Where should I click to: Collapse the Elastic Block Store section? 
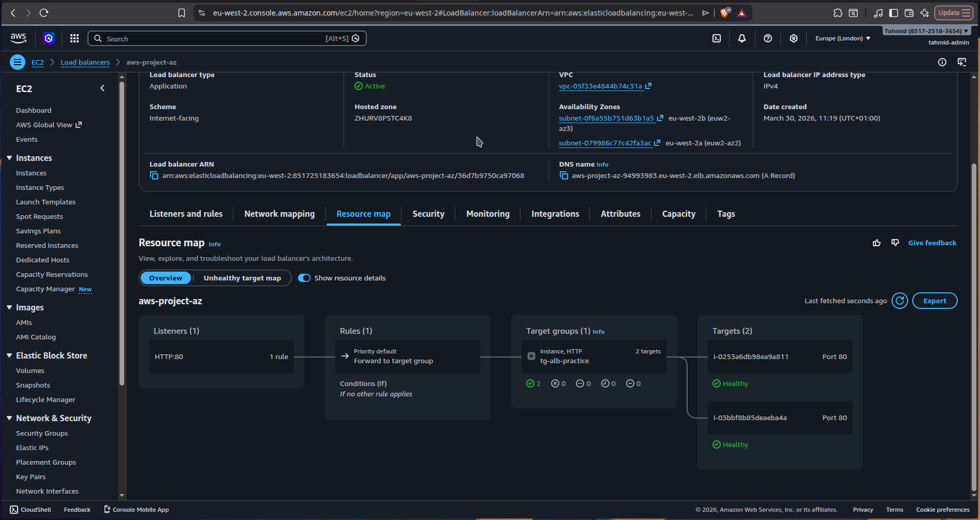pyautogui.click(x=9, y=355)
